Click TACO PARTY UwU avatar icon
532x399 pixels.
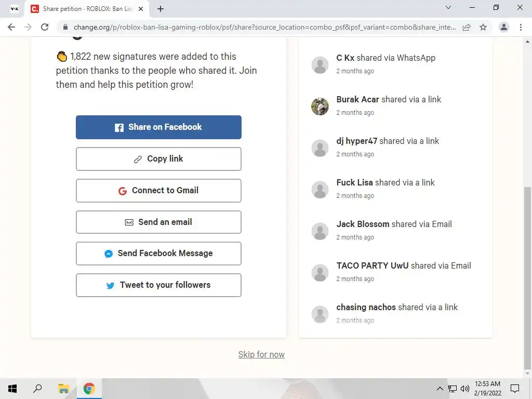point(320,273)
